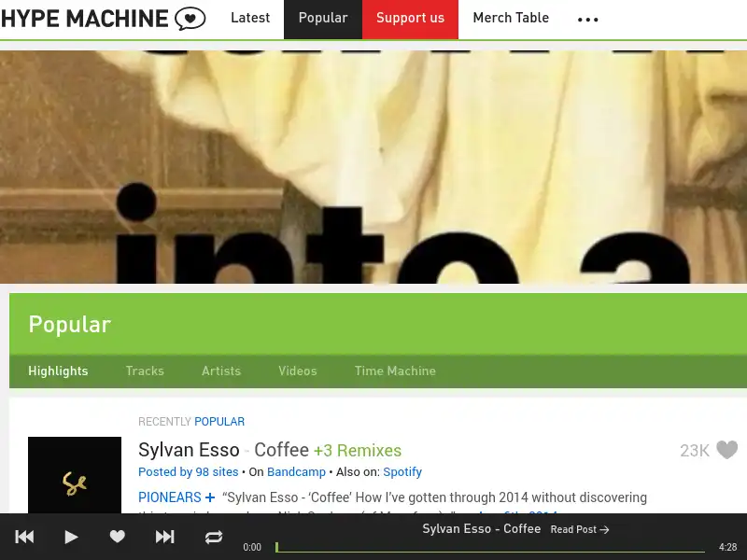This screenshot has width=747, height=560.
Task: Favorite the playing track via the player heart
Action: click(x=117, y=536)
